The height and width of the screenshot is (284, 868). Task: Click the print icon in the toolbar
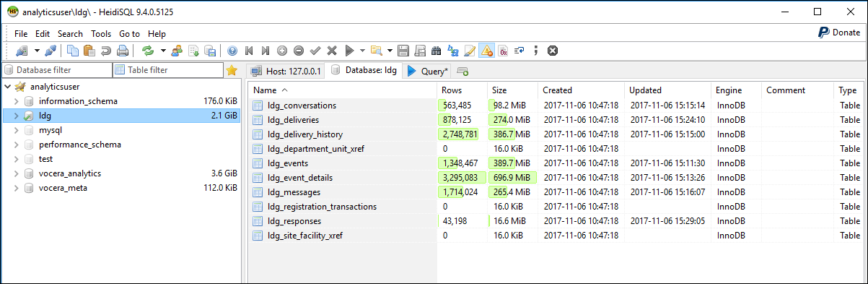[x=122, y=51]
